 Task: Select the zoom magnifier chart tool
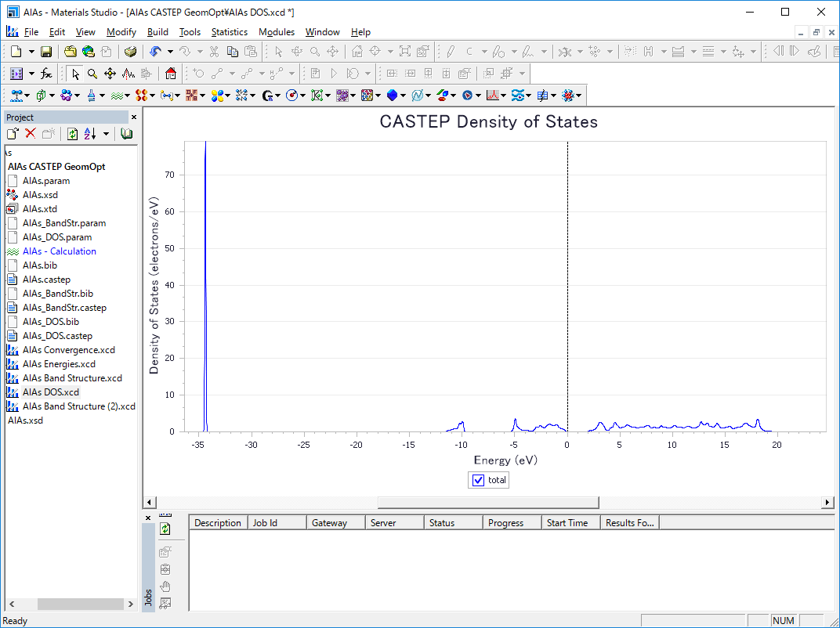pyautogui.click(x=92, y=74)
